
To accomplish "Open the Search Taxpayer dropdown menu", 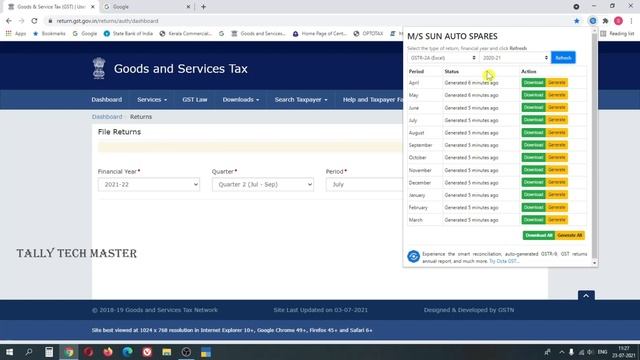I will (301, 100).
